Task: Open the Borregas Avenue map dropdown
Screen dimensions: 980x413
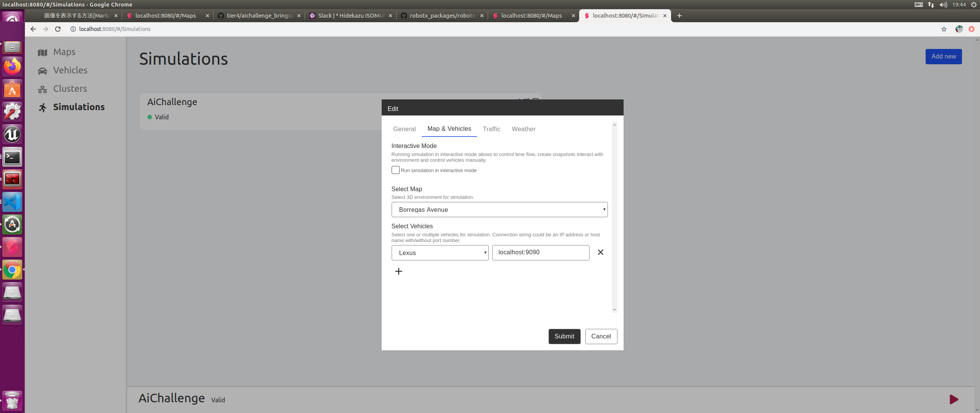Action: 499,210
